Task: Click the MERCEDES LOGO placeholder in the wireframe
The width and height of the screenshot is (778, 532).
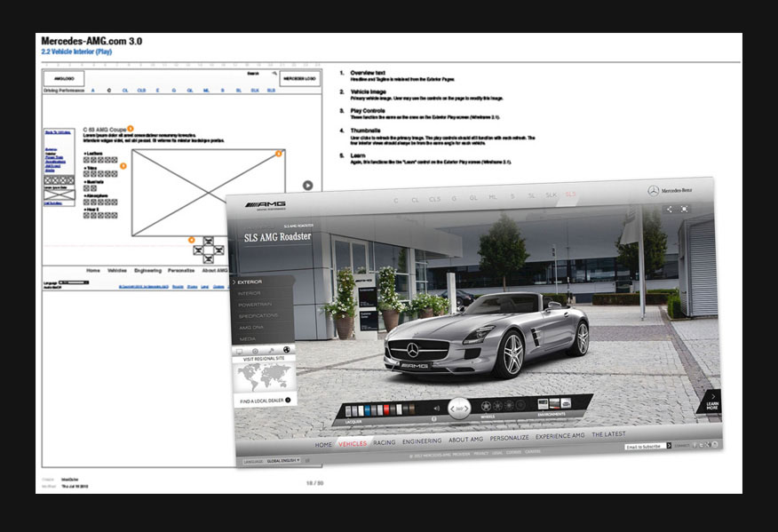Action: (299, 78)
